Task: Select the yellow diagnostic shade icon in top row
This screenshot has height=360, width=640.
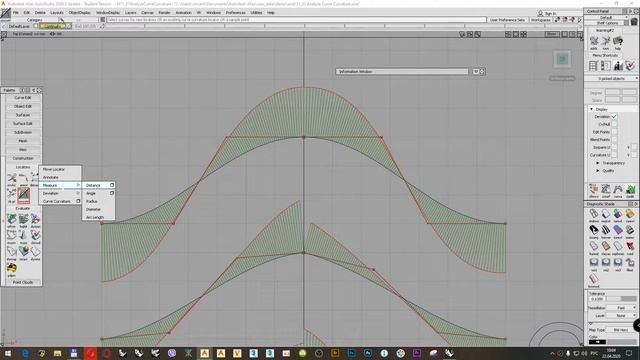Action: coord(630,214)
